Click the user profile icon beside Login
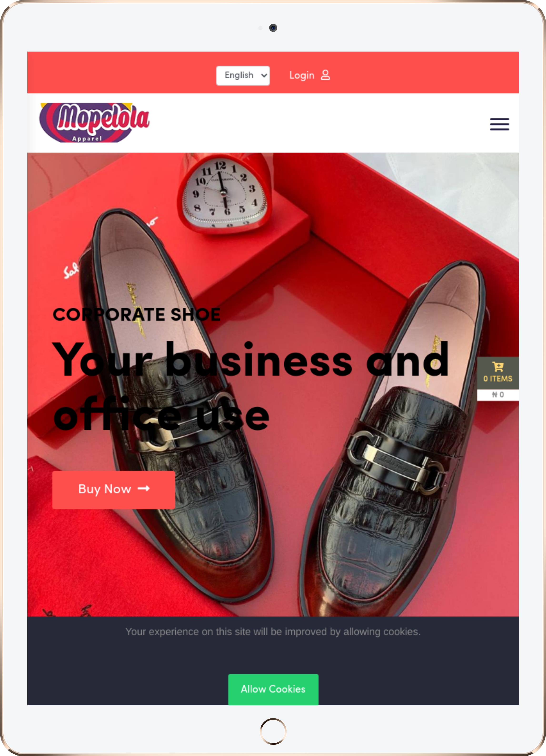 point(326,75)
